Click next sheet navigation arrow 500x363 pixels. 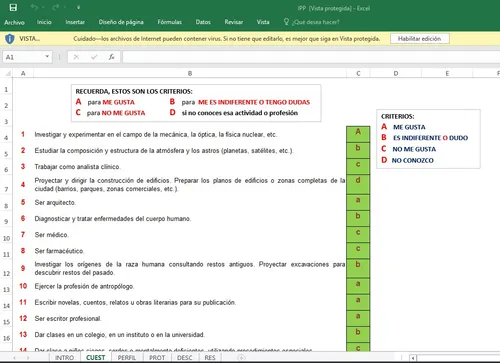coord(28,358)
